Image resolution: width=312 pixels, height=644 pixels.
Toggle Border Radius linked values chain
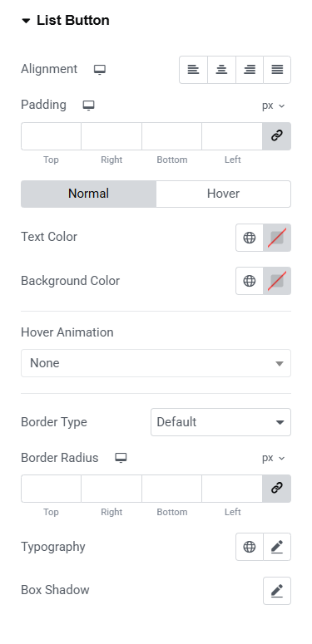(x=277, y=489)
